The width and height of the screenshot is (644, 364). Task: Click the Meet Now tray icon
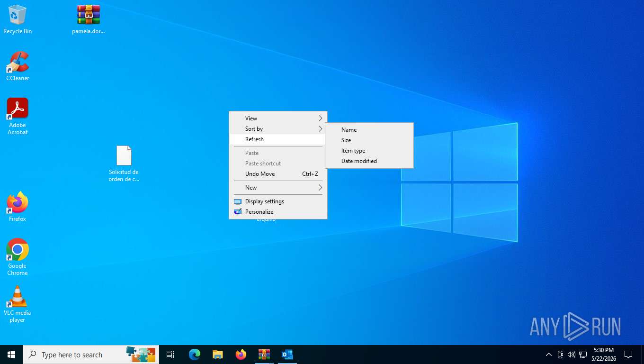click(x=560, y=355)
